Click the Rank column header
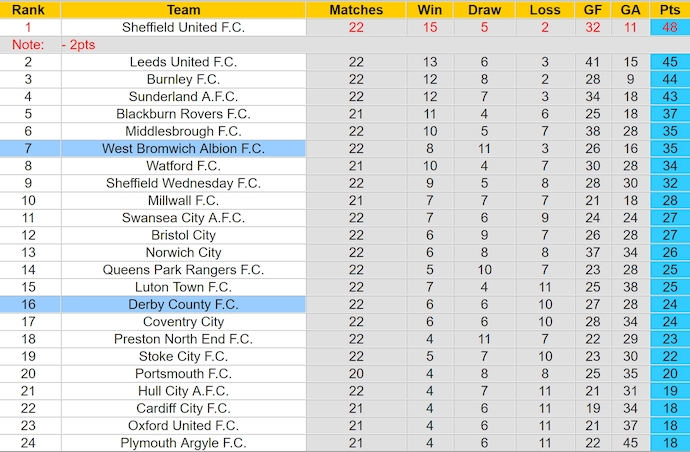Viewport: 690px width, 452px height. (x=28, y=10)
